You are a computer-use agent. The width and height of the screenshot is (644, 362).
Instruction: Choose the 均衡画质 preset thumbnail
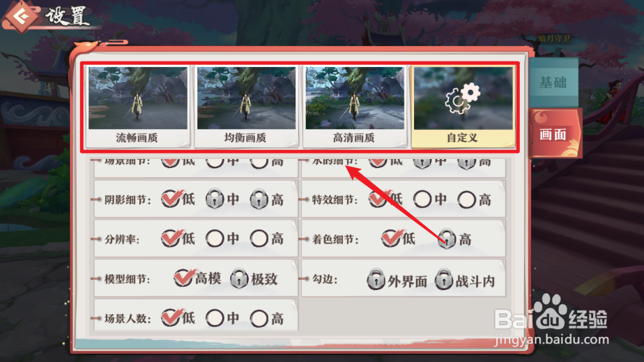(x=246, y=107)
